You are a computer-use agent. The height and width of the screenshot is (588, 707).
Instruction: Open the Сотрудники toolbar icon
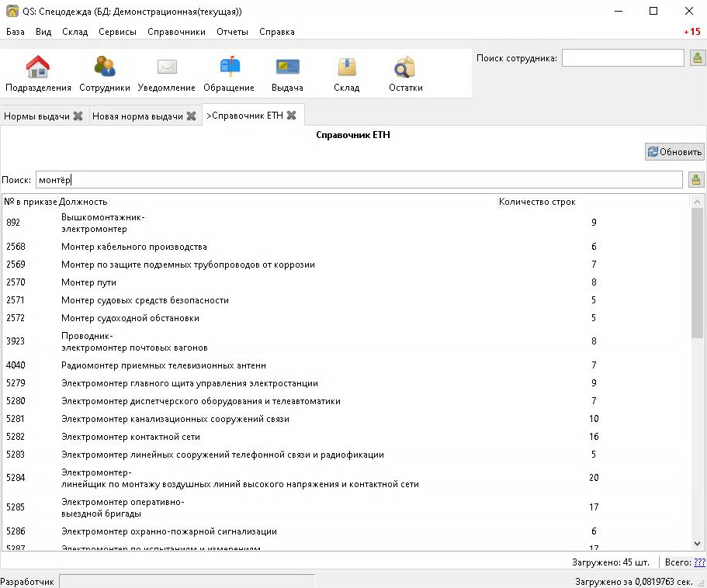coord(105,74)
